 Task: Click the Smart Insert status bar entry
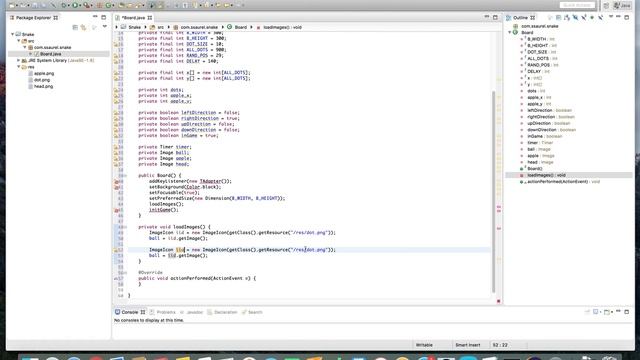(468, 345)
